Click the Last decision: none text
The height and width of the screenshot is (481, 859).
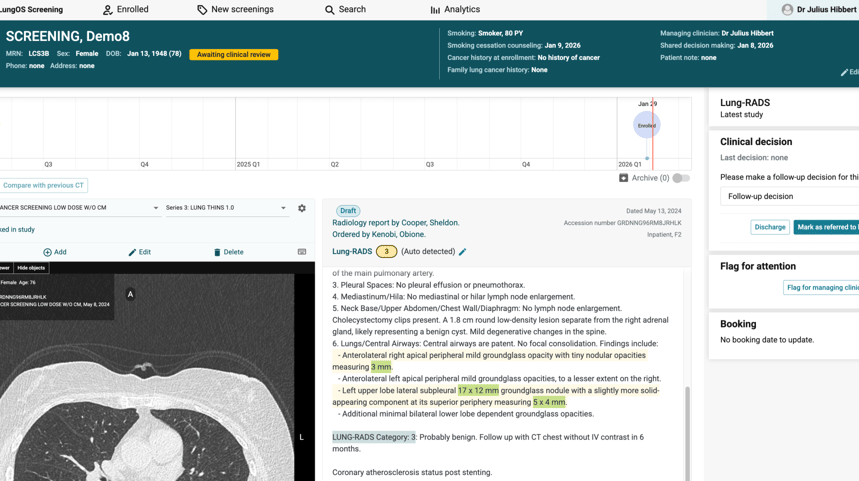coord(754,158)
